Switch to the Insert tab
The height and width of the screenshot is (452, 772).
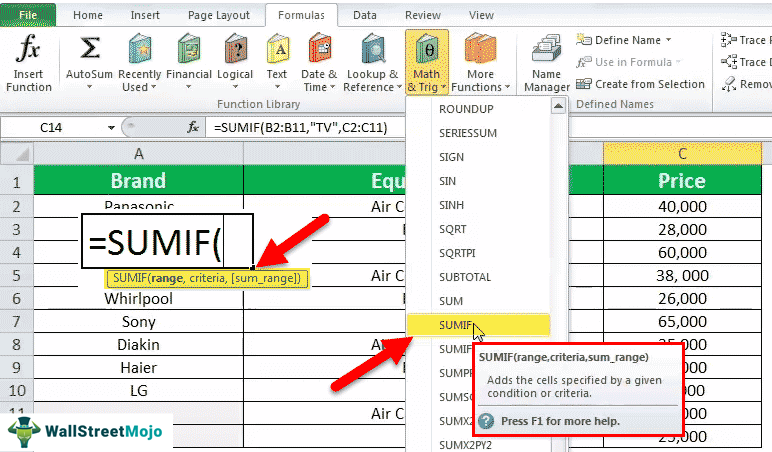pos(145,15)
